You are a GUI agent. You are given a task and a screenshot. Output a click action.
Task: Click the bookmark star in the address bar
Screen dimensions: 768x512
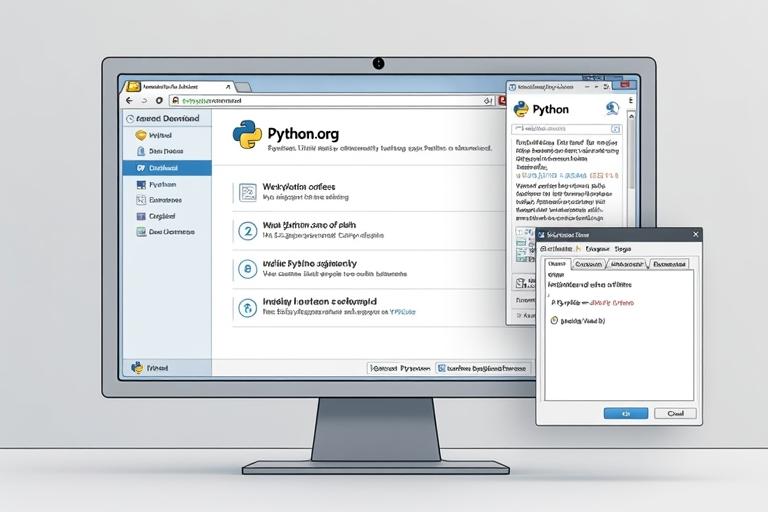(488, 101)
